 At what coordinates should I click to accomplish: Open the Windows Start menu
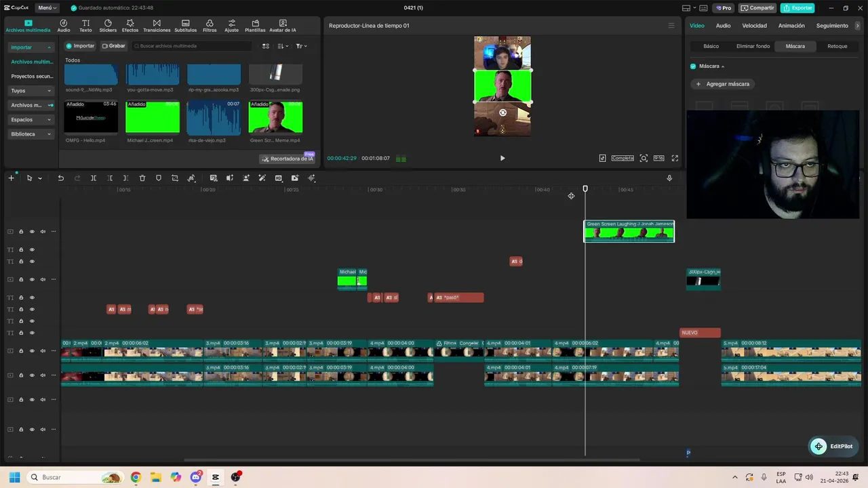[x=14, y=477]
